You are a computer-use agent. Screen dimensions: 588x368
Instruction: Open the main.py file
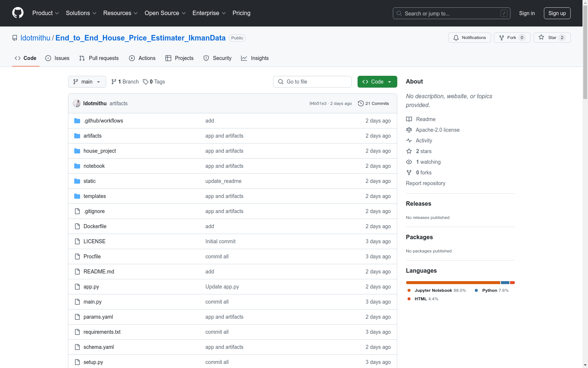[93, 302]
